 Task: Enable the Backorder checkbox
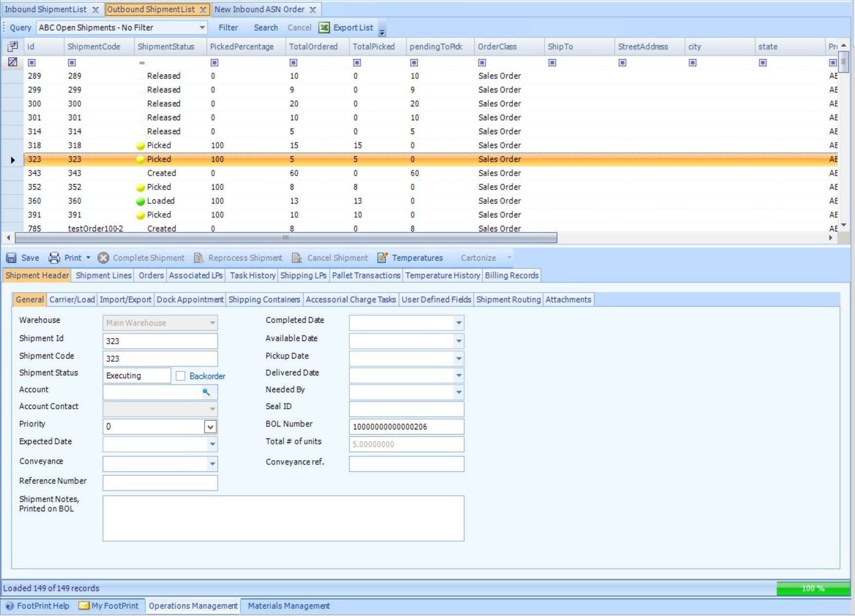click(x=180, y=376)
